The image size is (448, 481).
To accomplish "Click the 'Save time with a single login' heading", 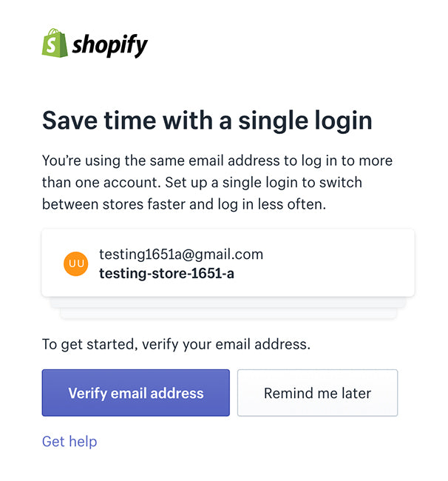I will point(207,120).
